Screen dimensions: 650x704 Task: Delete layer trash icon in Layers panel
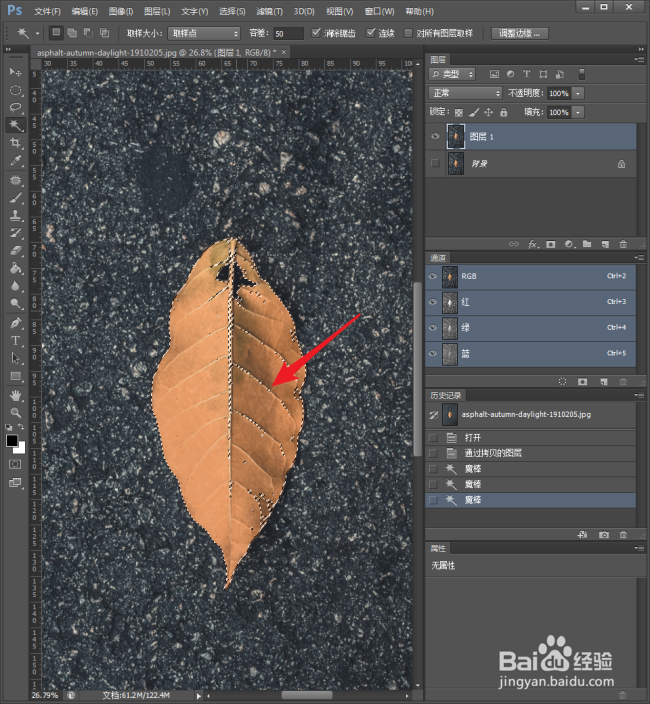pyautogui.click(x=623, y=244)
